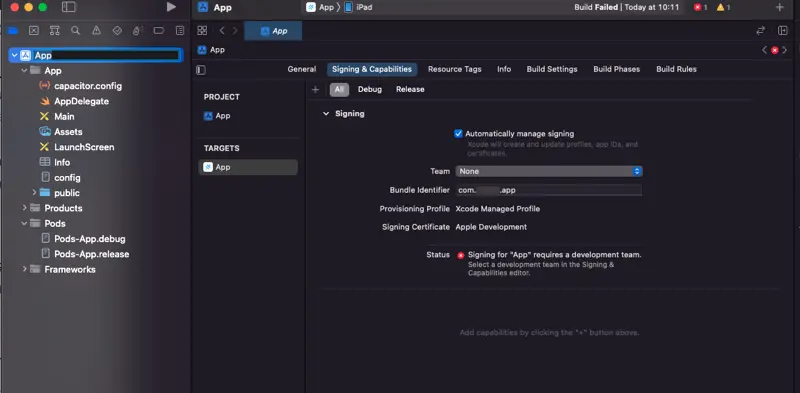Viewport: 800px width, 393px height.
Task: Switch to the General tab
Action: (x=302, y=69)
